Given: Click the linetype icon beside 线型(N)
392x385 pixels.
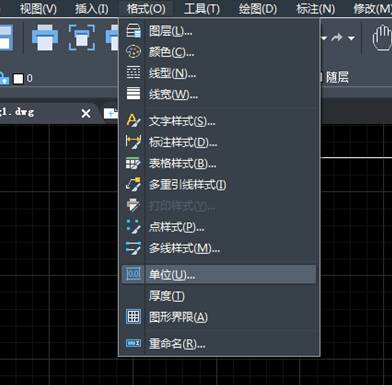Looking at the screenshot, I should pyautogui.click(x=133, y=73).
